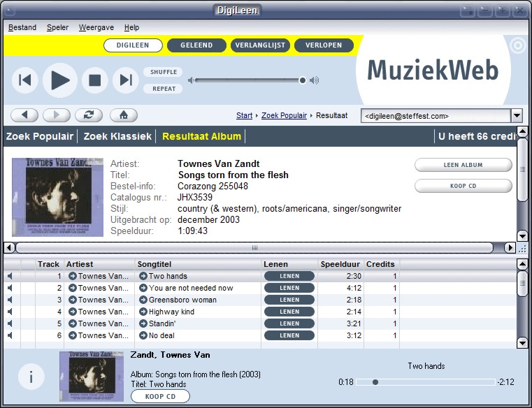The width and height of the screenshot is (532, 408).
Task: Go to the home page icon
Action: coord(124,115)
